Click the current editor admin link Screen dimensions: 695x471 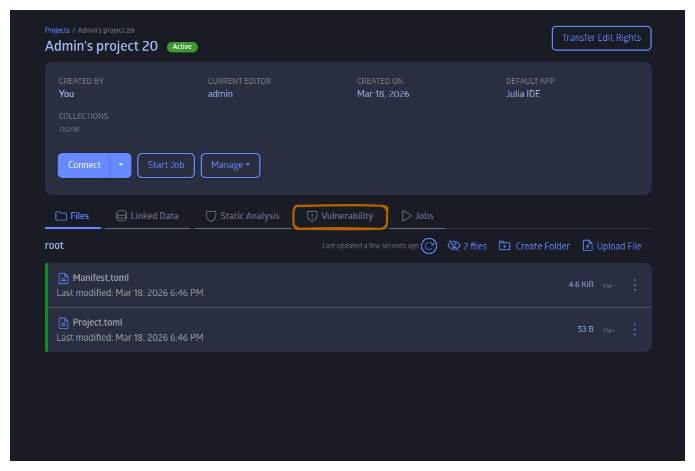click(x=220, y=94)
